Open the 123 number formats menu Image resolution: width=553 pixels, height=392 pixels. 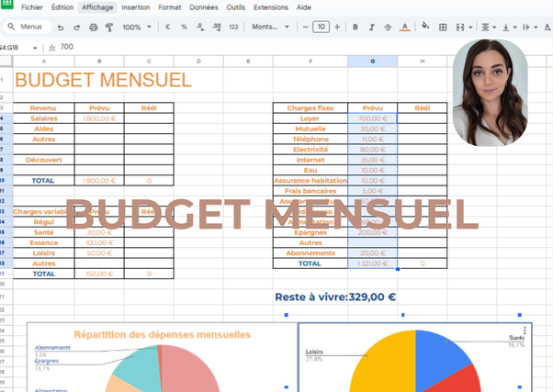tap(233, 27)
